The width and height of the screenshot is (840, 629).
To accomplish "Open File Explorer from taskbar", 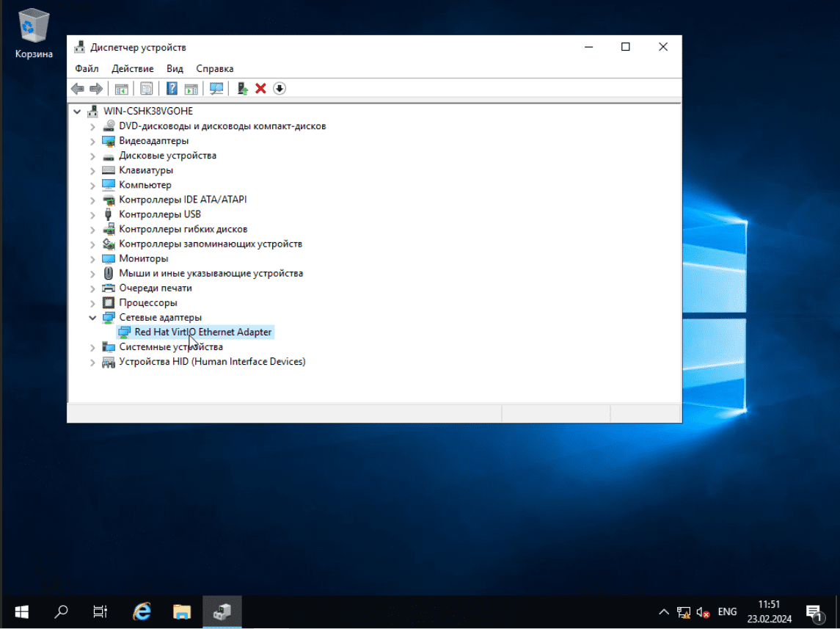I will 182,611.
